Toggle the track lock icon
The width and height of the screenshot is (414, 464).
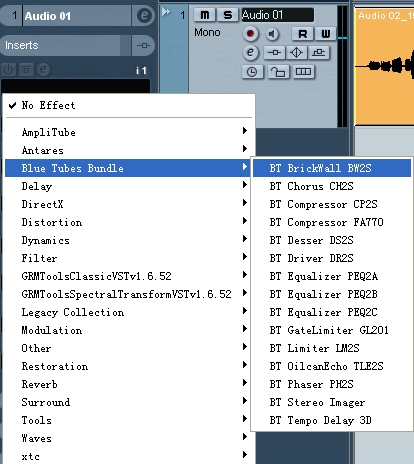pyautogui.click(x=278, y=72)
